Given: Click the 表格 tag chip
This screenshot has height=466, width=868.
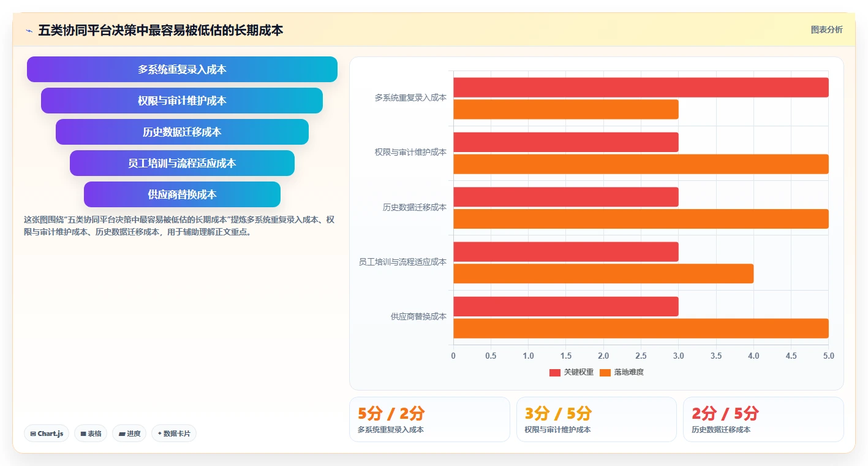Looking at the screenshot, I should [x=91, y=434].
